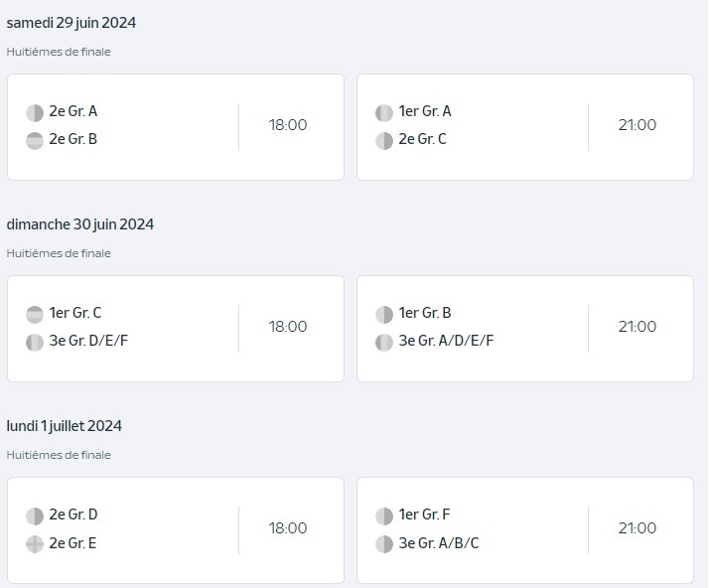Select the 2e Gr. D team label

[73, 514]
